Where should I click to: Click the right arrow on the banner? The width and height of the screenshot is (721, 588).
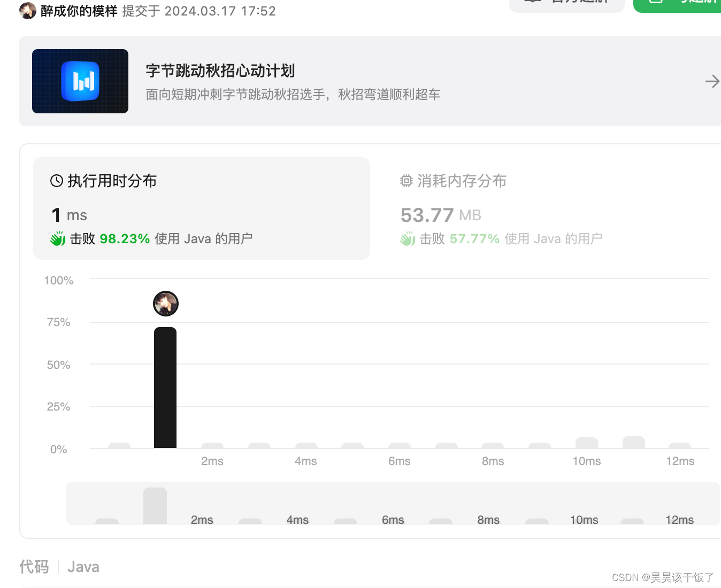tap(712, 81)
